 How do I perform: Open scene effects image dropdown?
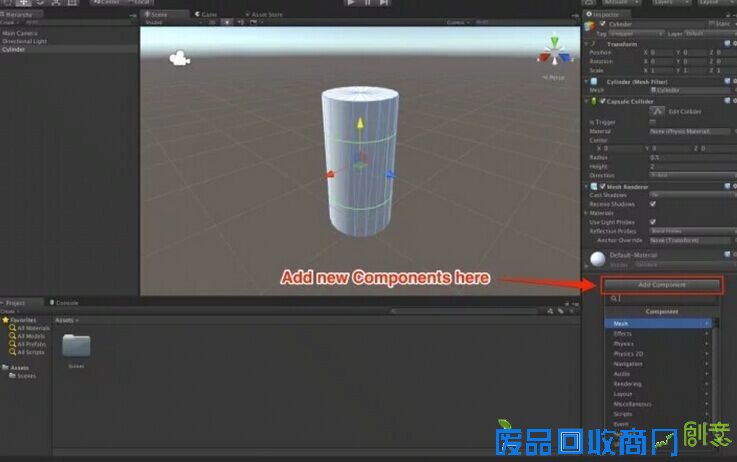(x=255, y=22)
